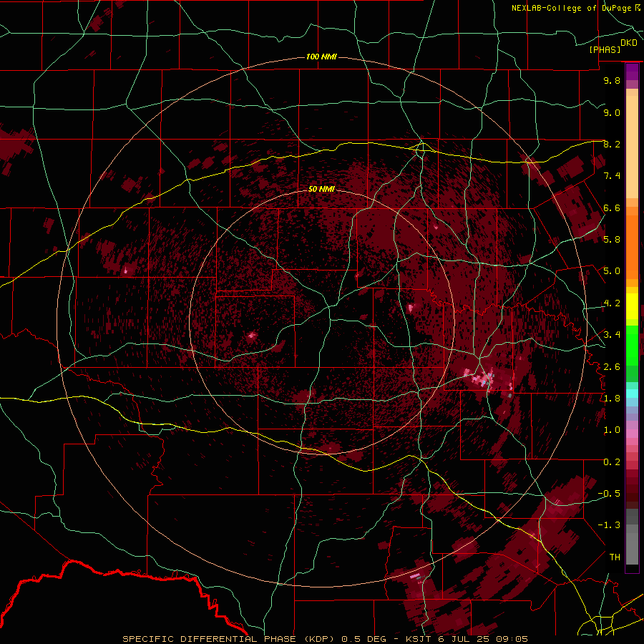
Task: Click the 5.0 value on the color scale
Action: pos(612,271)
